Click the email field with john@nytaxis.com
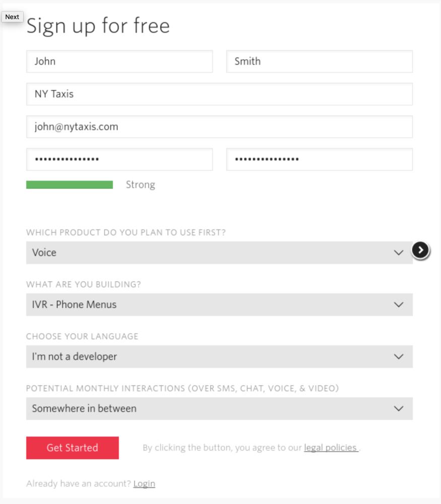Image resolution: width=441 pixels, height=504 pixels. point(219,127)
